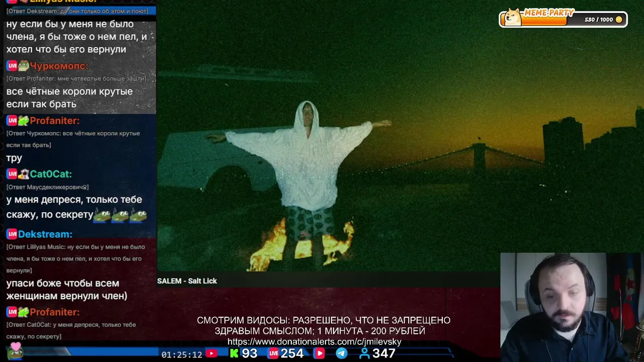Click the pink heart frog emote in corner

(x=15, y=350)
